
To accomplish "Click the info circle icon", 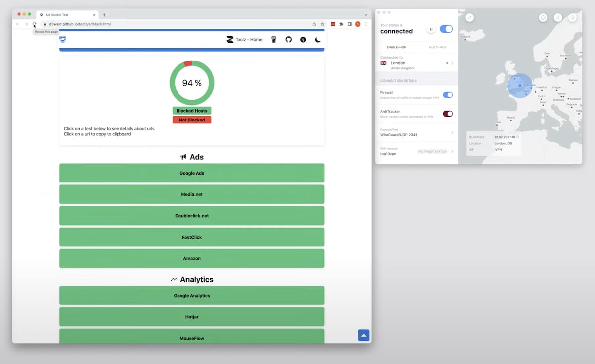I will click(303, 39).
